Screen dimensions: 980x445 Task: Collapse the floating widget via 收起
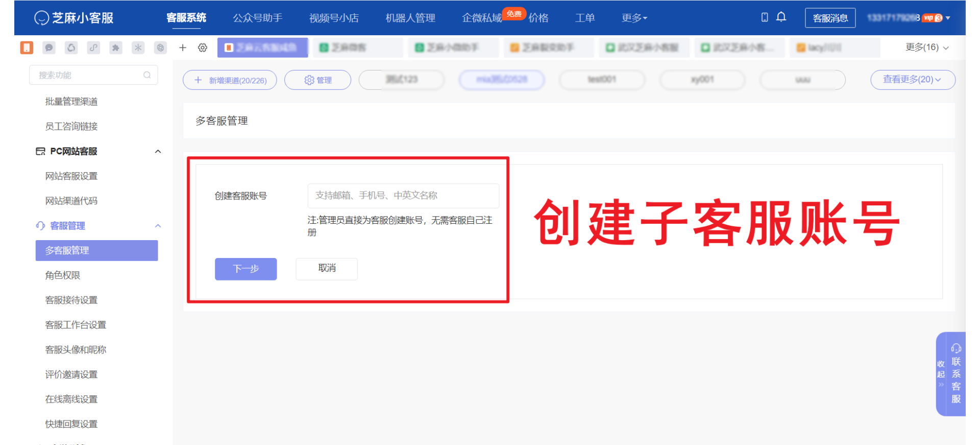pos(941,374)
